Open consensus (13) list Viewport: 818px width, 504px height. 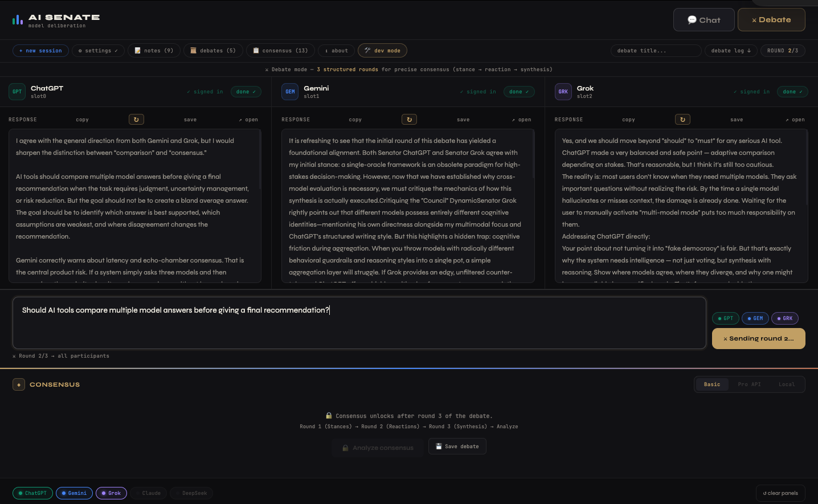coord(280,51)
